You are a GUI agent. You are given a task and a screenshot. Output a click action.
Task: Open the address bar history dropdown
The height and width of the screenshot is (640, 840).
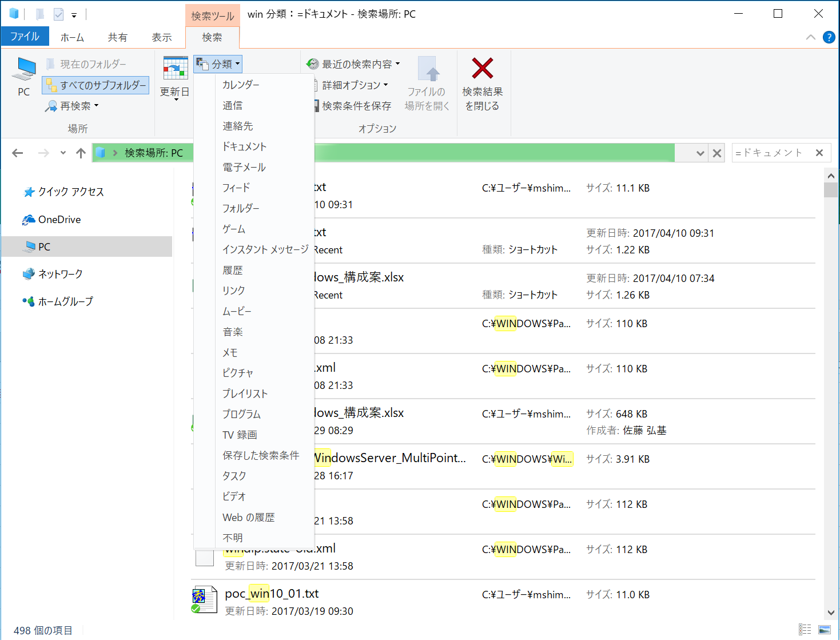tap(700, 153)
